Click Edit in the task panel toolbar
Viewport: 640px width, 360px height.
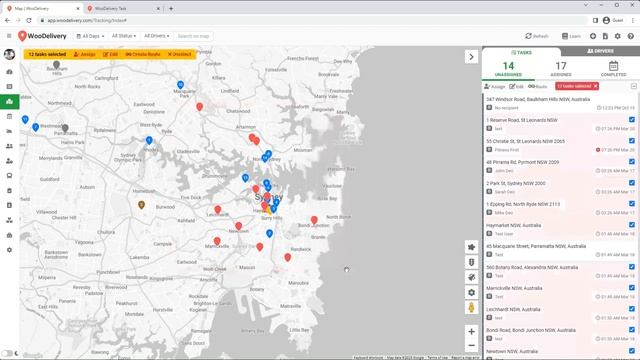click(516, 87)
